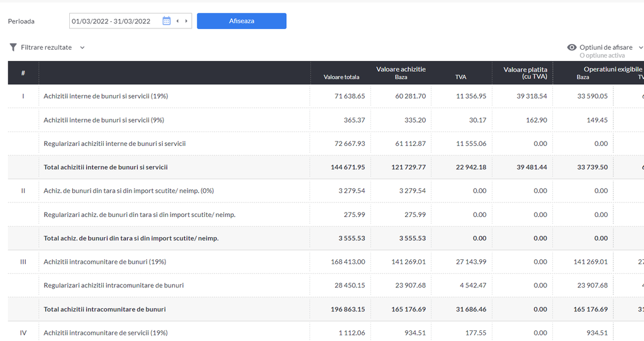Select row Achizitii interne de bunuri si servicii (9%)
Image resolution: width=644 pixels, height=341 pixels.
tap(326, 120)
